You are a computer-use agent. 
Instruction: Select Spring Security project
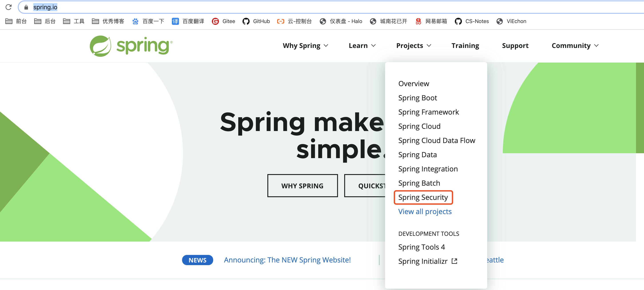[423, 197]
